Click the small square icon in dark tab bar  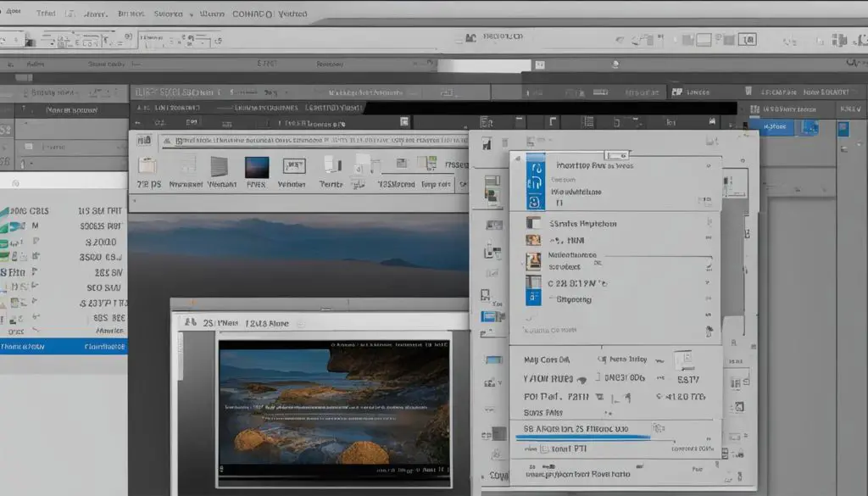click(x=404, y=121)
